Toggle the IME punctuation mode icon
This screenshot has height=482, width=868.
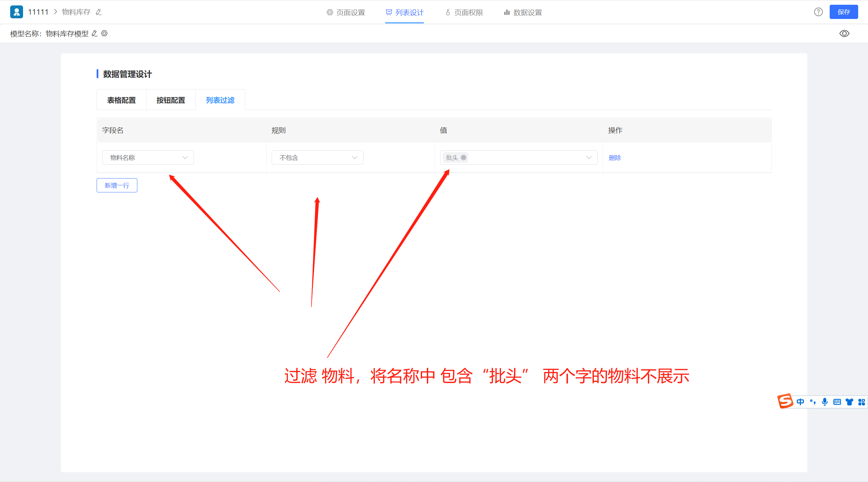(813, 402)
